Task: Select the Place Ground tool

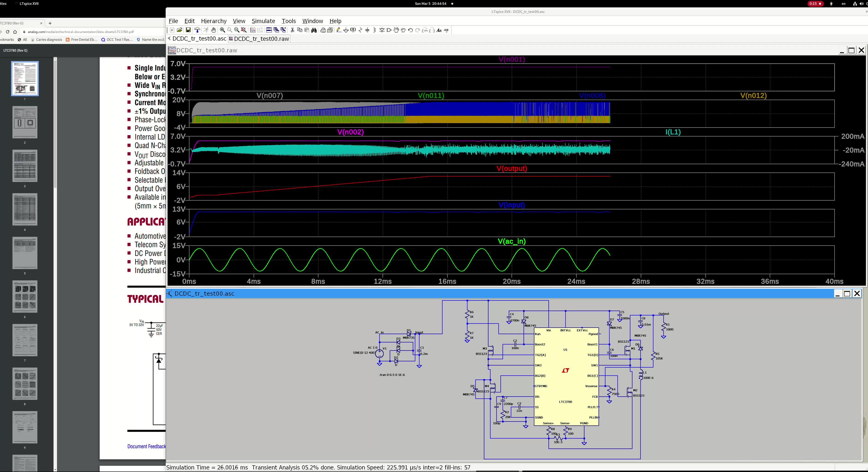Action: pyautogui.click(x=346, y=30)
